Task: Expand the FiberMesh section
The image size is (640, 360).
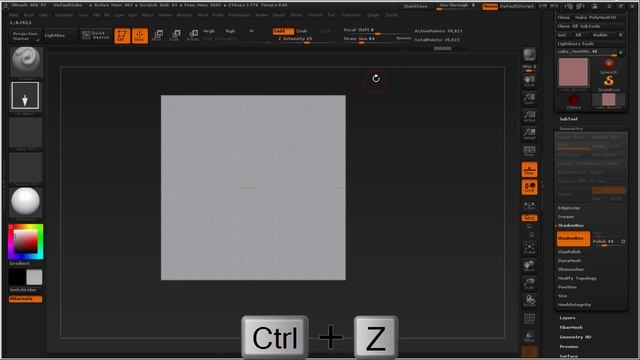Action: click(x=571, y=327)
